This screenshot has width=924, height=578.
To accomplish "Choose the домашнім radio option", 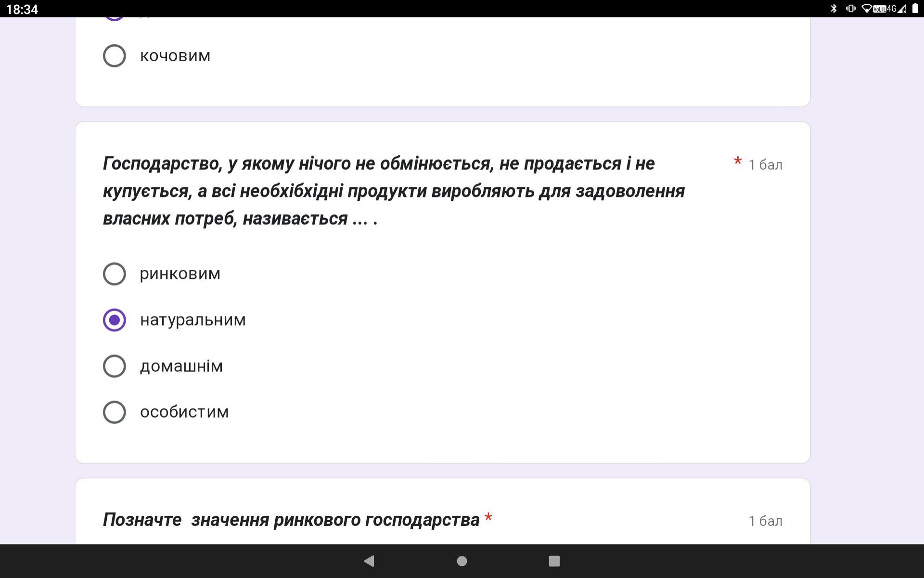I will [x=115, y=366].
